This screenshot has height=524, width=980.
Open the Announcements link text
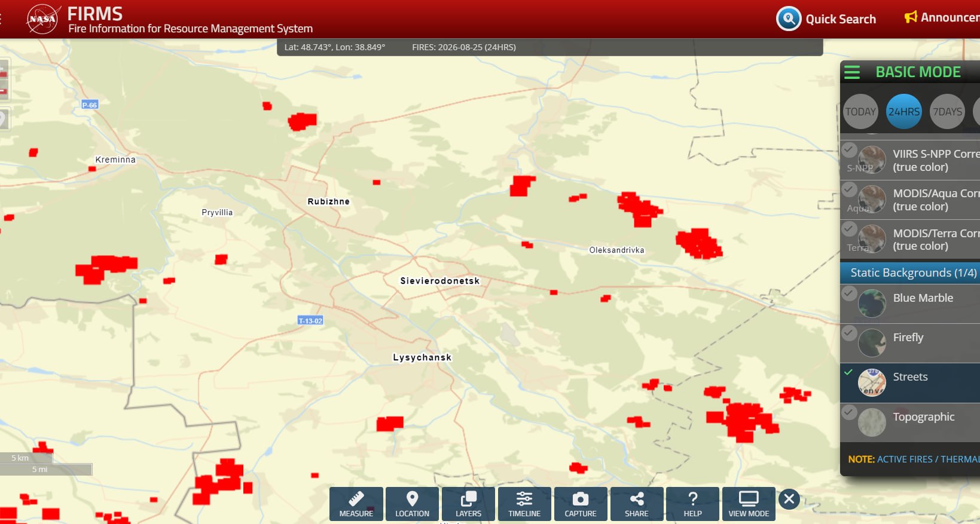click(950, 17)
